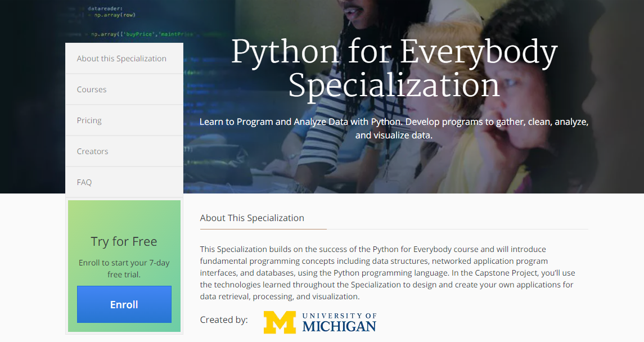644x342 pixels.
Task: Click the Try for Free heading
Action: click(124, 241)
